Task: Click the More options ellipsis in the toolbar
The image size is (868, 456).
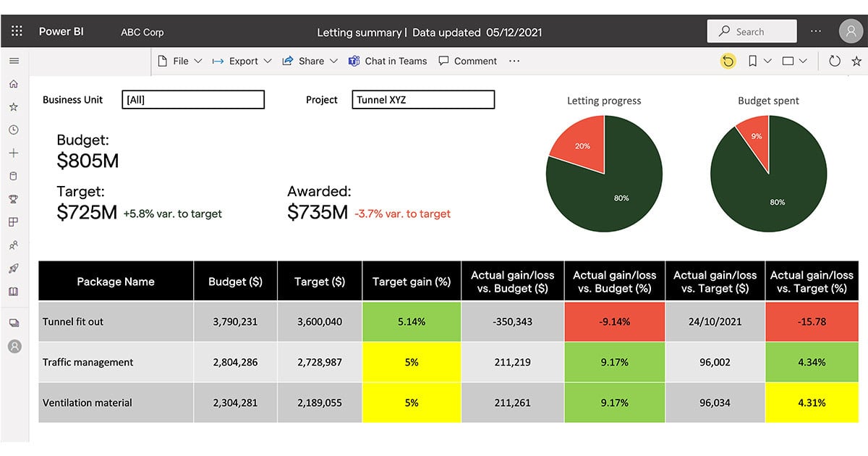Action: 514,61
